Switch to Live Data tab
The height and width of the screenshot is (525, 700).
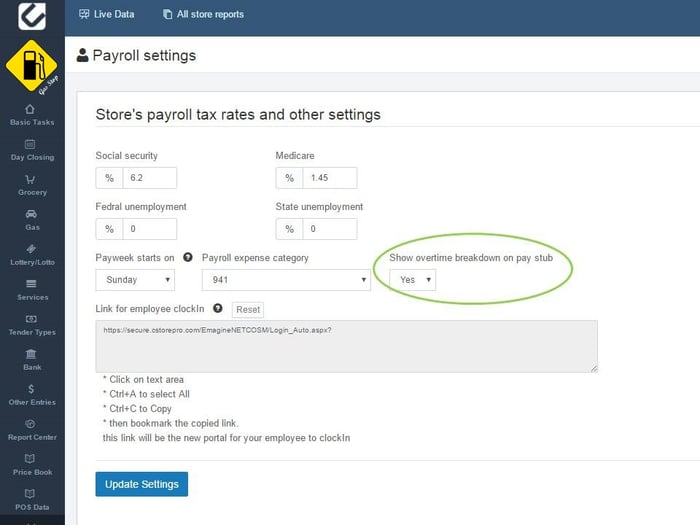click(x=107, y=15)
